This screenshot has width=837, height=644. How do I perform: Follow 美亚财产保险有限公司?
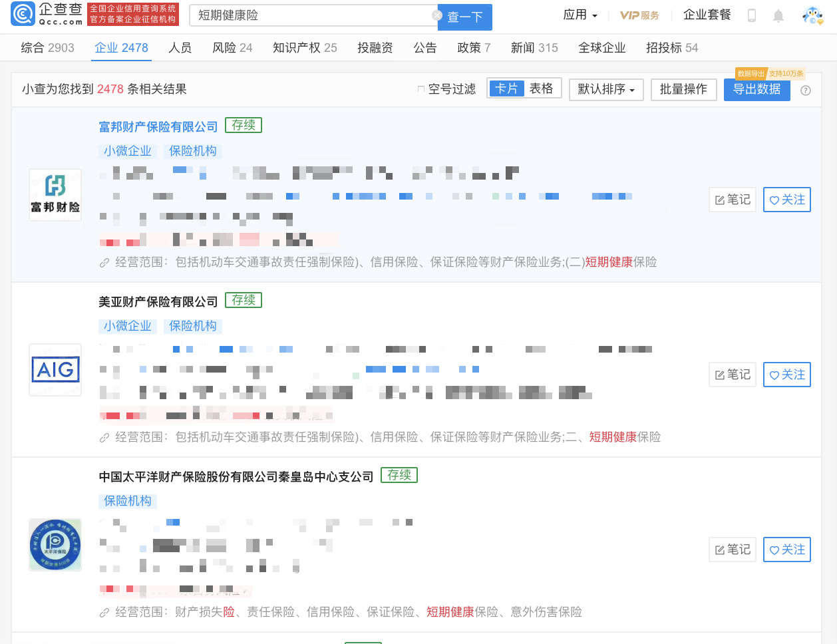coord(787,375)
